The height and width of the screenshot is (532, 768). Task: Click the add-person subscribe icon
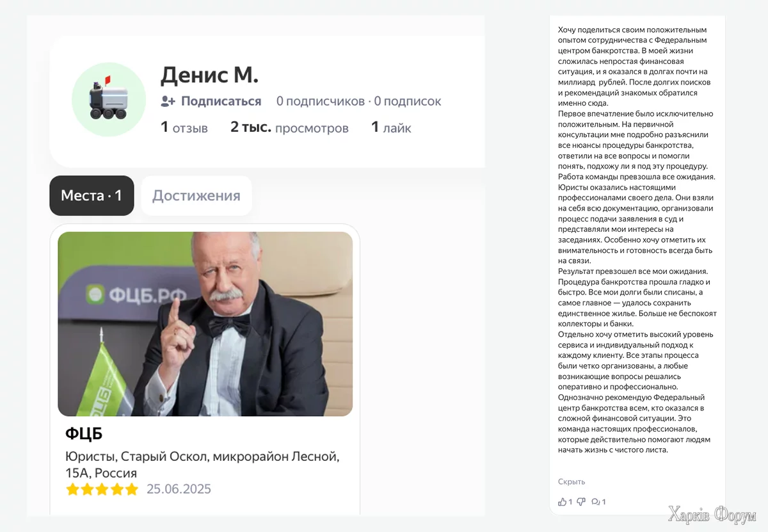pos(168,101)
